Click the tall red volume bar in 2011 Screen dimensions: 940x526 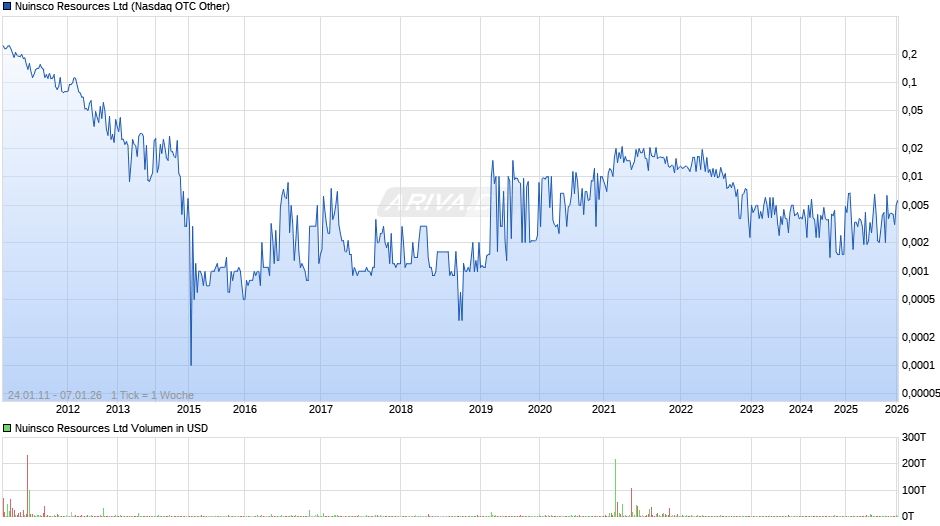point(28,486)
